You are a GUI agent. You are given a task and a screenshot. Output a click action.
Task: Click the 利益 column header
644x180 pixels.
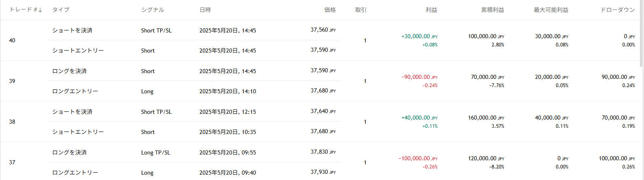(431, 10)
